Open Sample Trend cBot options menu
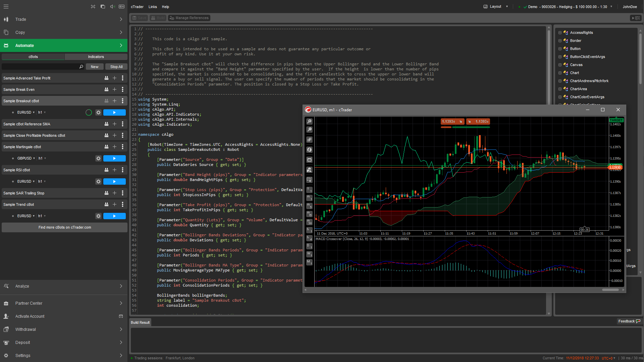The image size is (644, 362). [122, 204]
